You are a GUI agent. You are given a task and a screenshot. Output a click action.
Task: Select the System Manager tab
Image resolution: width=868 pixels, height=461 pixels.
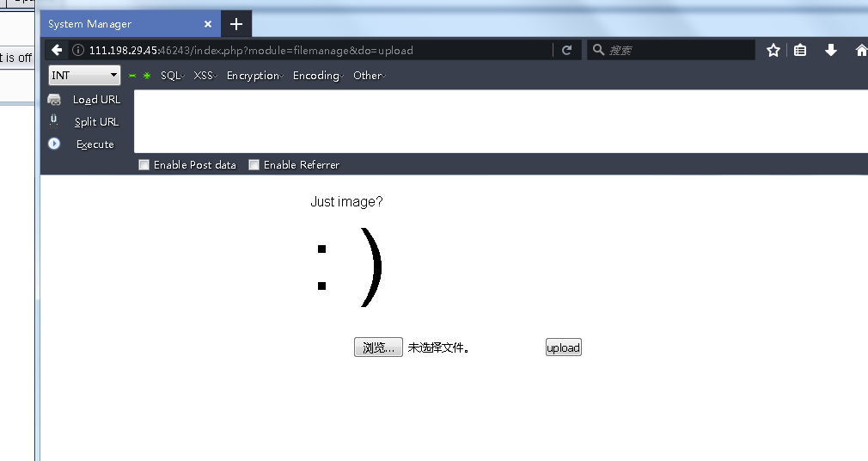[130, 24]
